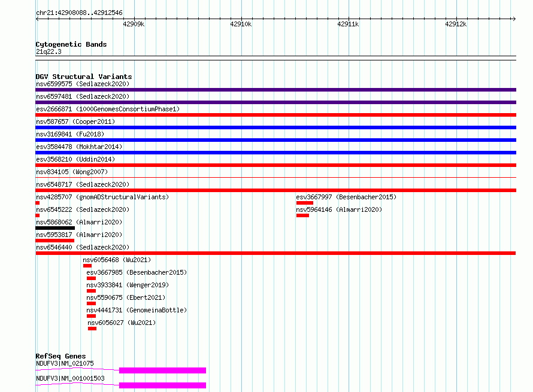Select the red esv3667985 variant bar
Image resolution: width=533 pixels, height=392 pixels.
(91, 278)
